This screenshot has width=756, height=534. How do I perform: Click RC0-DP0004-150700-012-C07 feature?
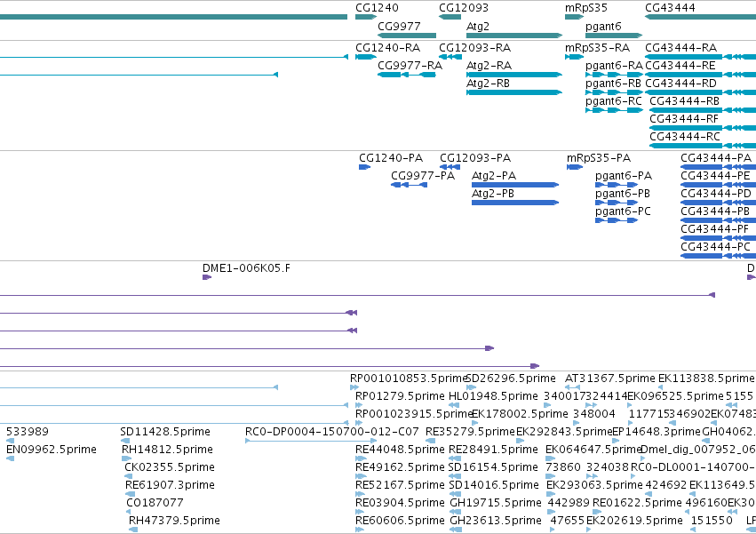pyautogui.click(x=311, y=441)
